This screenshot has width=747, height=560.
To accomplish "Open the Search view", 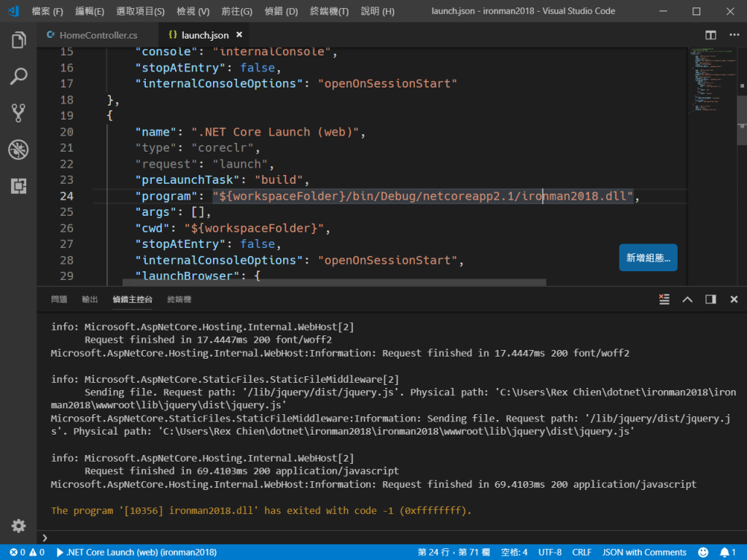I will [18, 76].
